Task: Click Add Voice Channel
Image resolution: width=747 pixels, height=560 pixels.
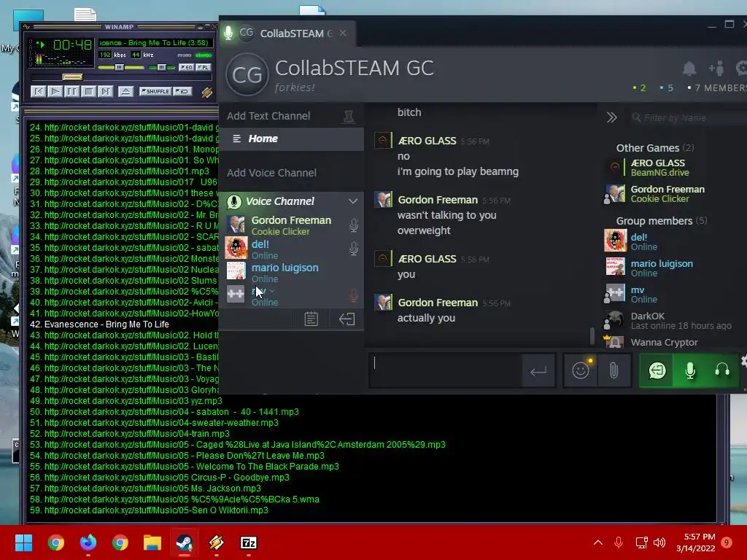Action: pyautogui.click(x=271, y=173)
